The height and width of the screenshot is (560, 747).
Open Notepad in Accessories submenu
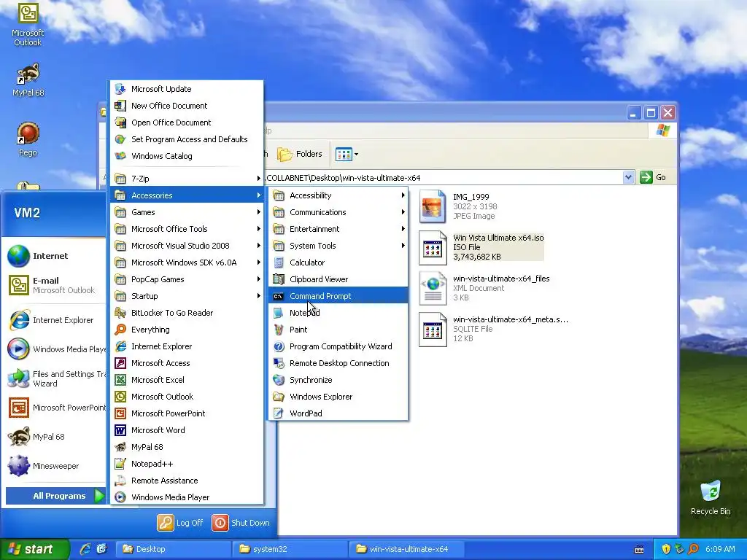pos(338,312)
